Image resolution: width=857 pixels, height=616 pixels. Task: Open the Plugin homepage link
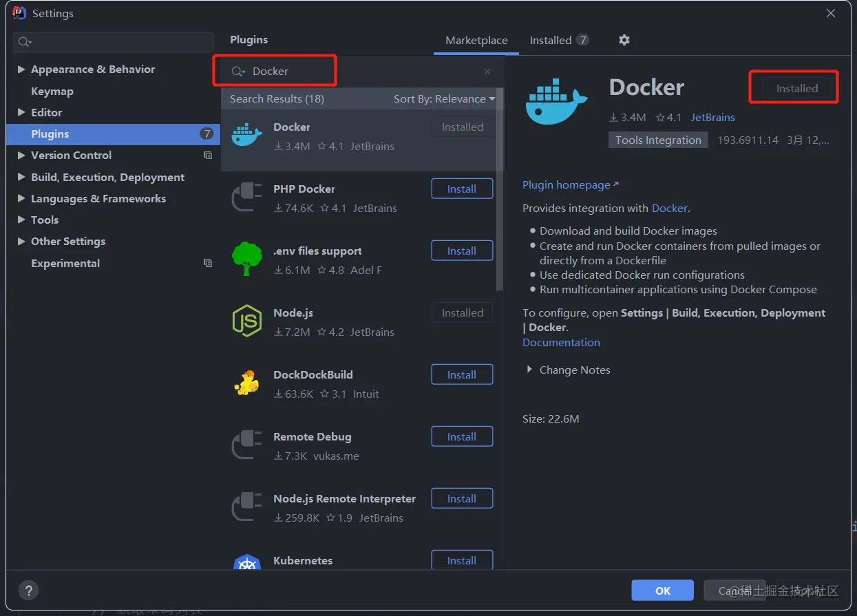click(570, 184)
